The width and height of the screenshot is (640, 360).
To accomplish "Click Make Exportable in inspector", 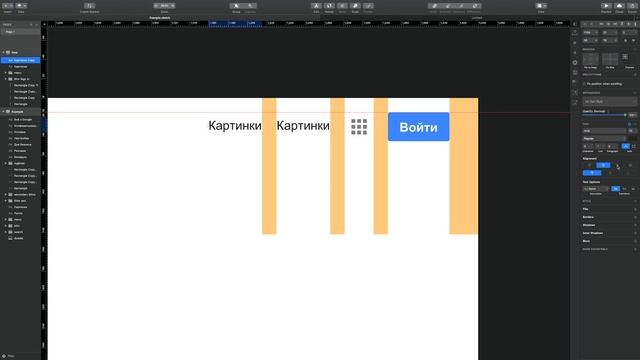I will click(x=595, y=249).
